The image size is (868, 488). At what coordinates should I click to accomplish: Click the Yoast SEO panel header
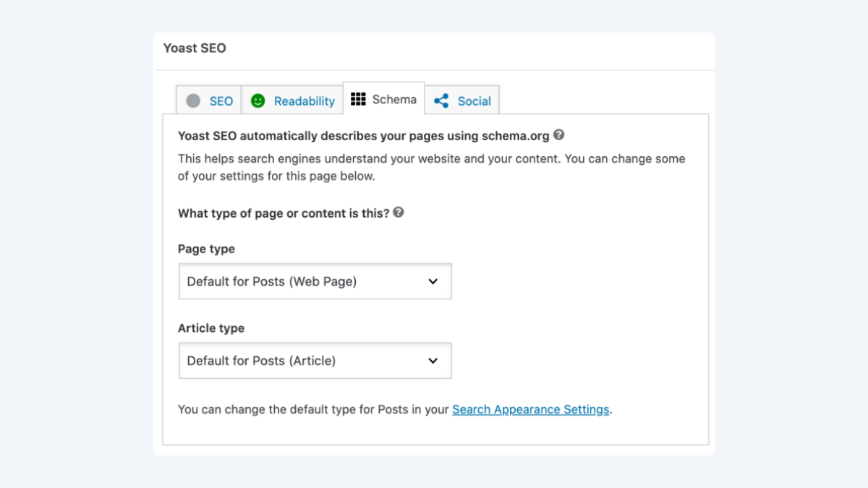coord(195,48)
